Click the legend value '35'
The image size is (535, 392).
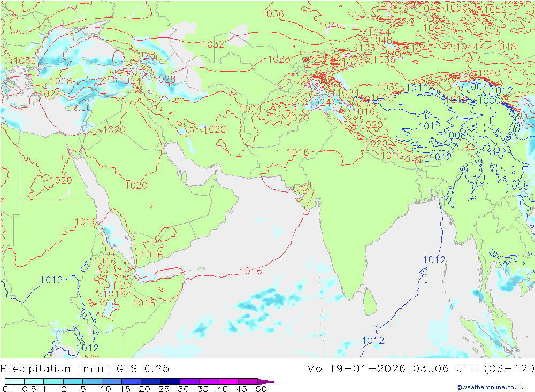pos(203,389)
